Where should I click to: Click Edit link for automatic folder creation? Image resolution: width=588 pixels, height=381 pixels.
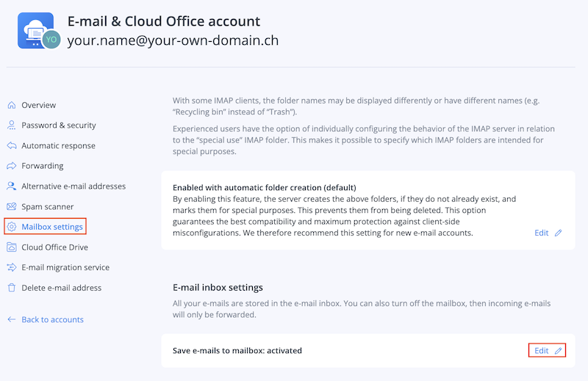(x=542, y=233)
